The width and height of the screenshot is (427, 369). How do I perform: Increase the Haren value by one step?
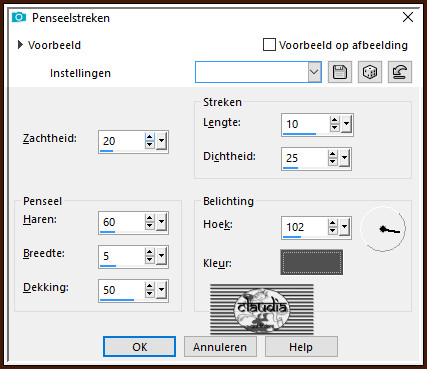150,218
